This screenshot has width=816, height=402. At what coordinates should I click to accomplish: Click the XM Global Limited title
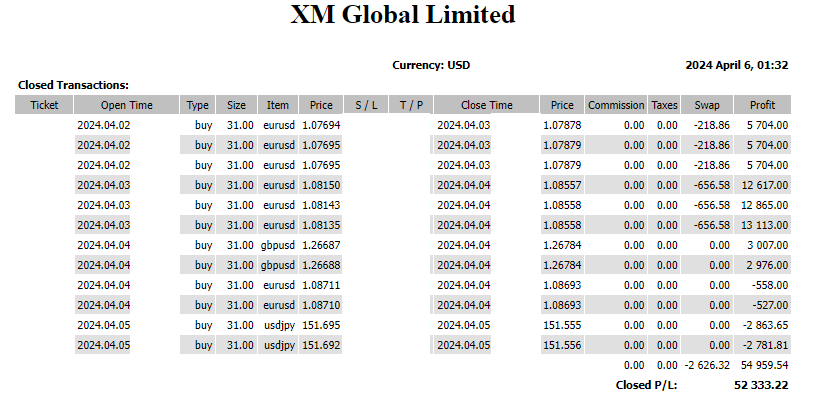click(x=403, y=15)
